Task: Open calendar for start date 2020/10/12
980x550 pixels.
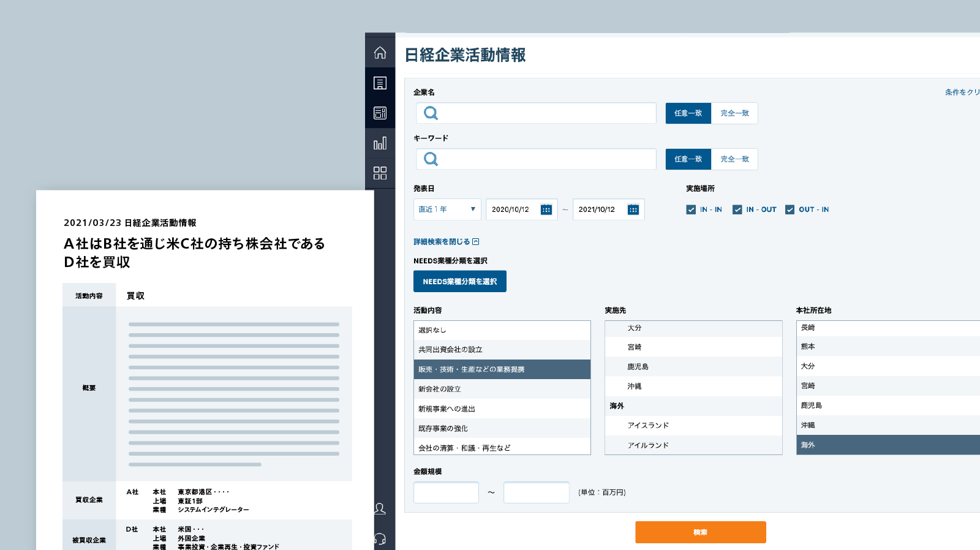Action: click(x=546, y=209)
